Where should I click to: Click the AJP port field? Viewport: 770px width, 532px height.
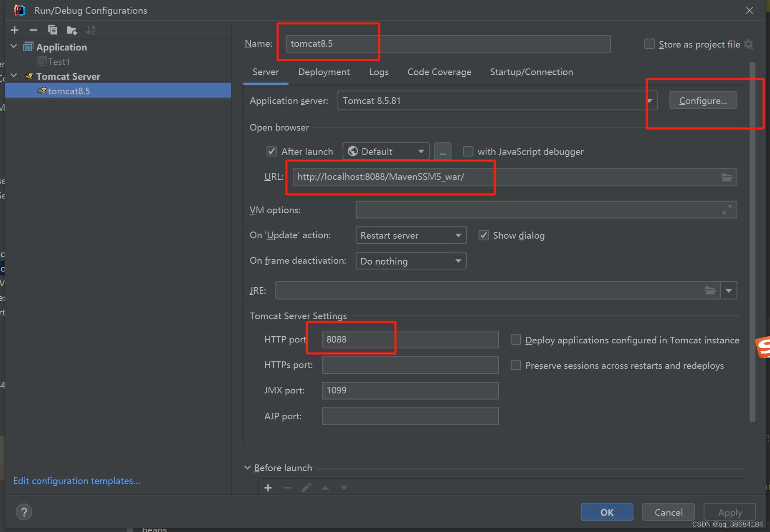click(410, 416)
